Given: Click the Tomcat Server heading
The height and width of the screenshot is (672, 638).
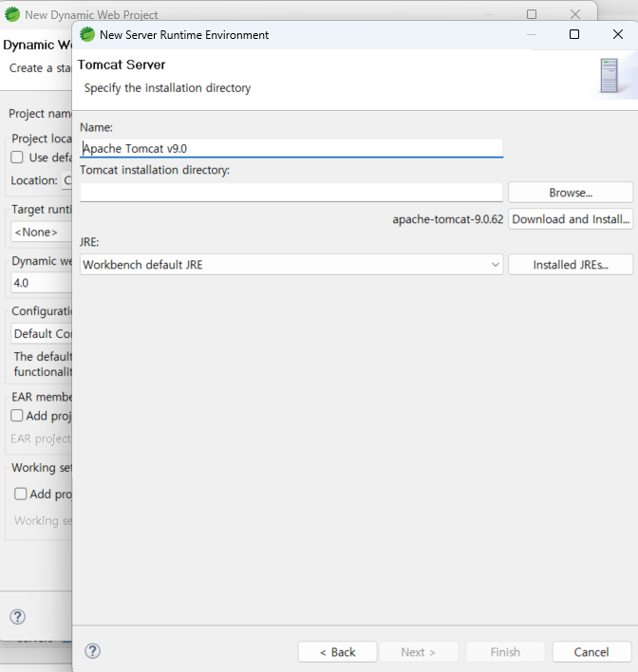Looking at the screenshot, I should click(122, 65).
